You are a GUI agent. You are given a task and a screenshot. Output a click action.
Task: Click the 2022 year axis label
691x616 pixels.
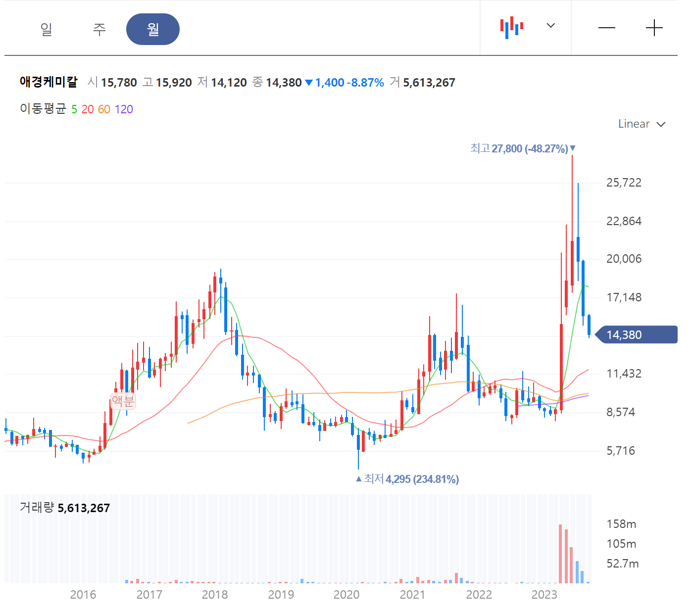click(x=479, y=594)
